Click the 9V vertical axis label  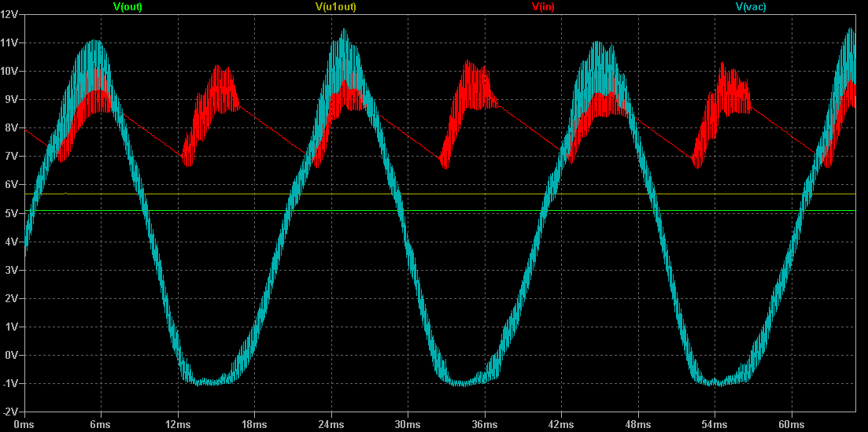click(13, 100)
